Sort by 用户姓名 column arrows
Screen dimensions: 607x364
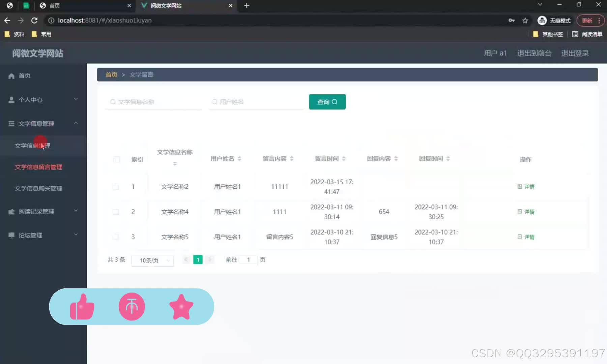[x=239, y=159]
